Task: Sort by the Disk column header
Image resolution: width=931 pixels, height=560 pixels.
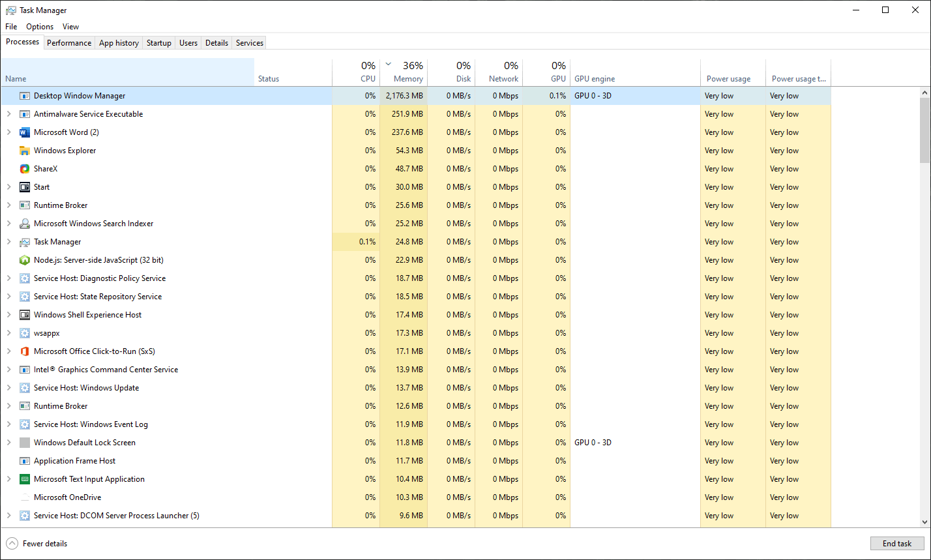Action: [x=451, y=72]
